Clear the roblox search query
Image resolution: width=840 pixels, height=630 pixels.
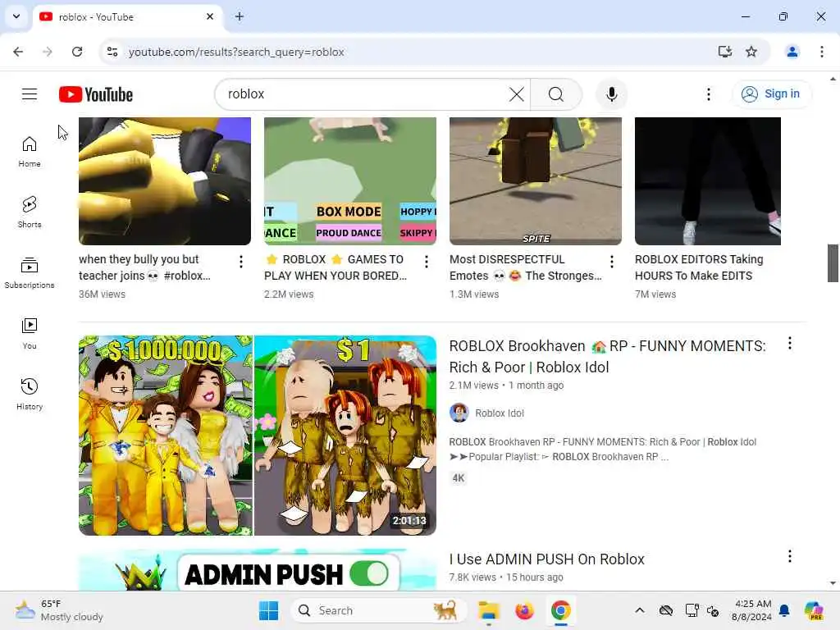click(517, 94)
